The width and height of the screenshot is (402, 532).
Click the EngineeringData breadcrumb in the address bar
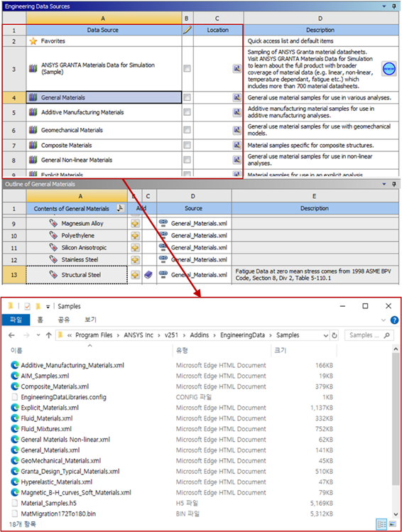[243, 335]
